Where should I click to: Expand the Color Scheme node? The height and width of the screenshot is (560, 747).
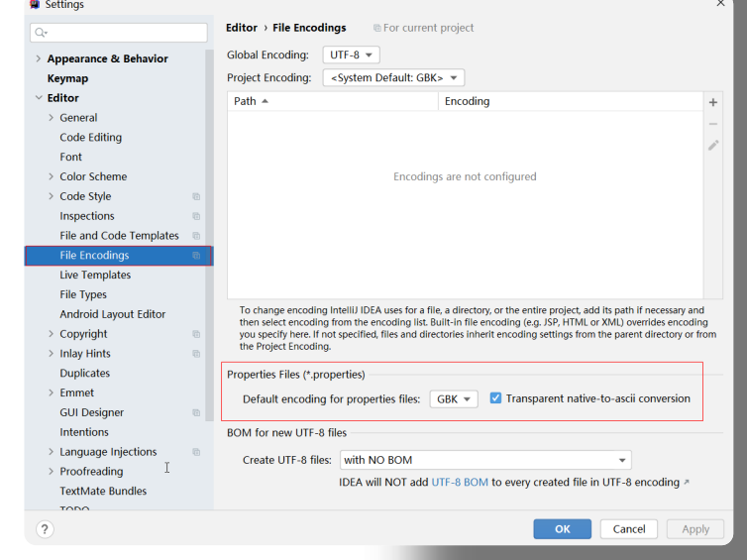(51, 176)
